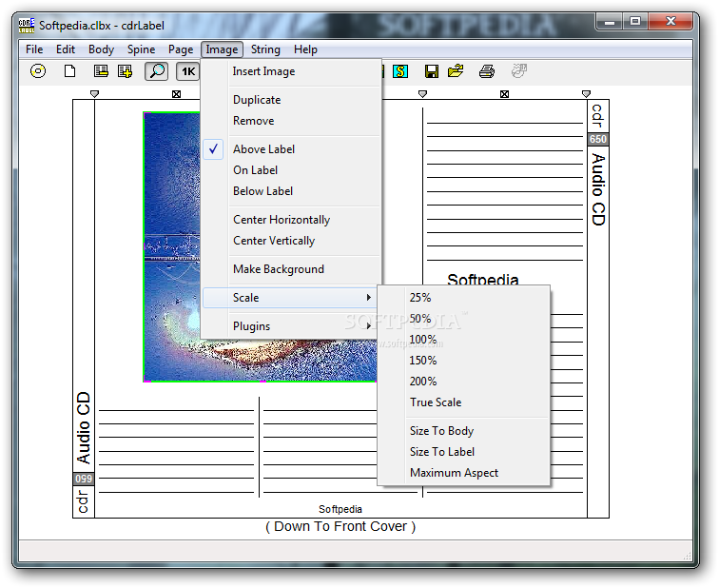
Task: Click the small Softpedia text at bottom
Action: [340, 509]
